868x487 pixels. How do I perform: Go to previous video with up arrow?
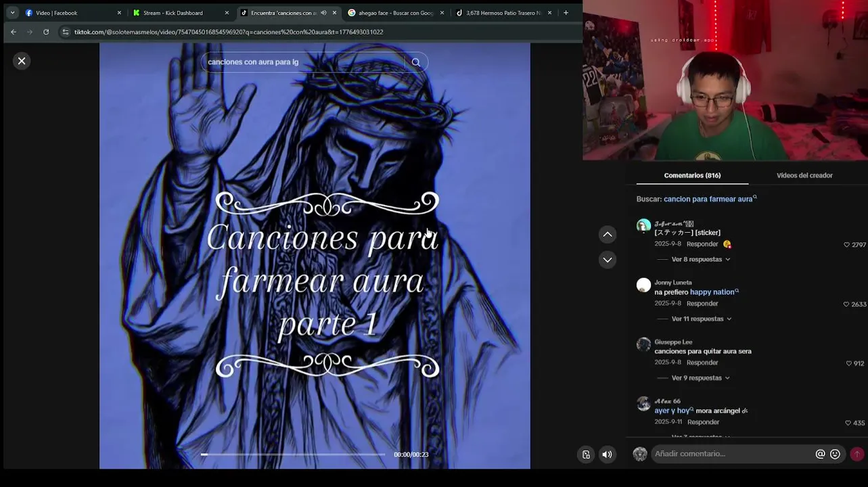608,234
